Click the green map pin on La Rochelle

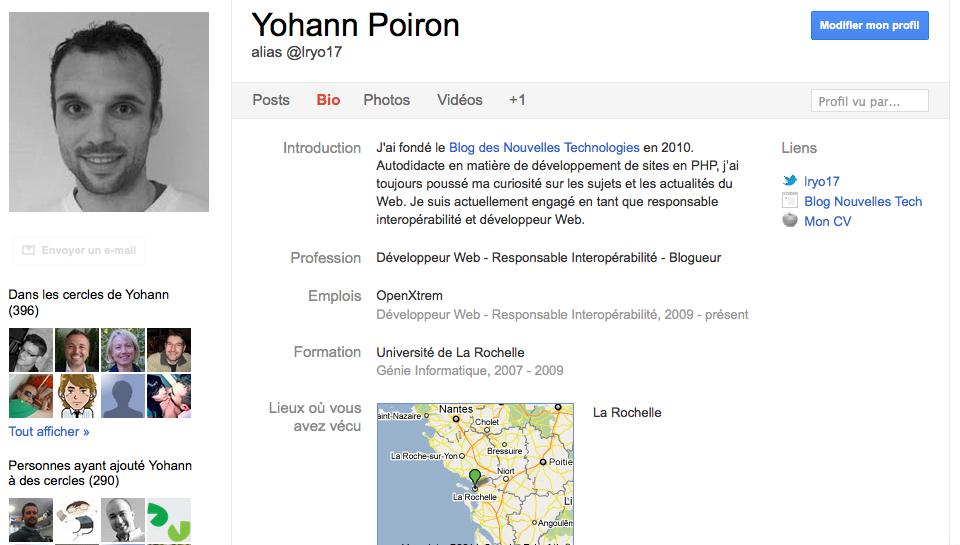pyautogui.click(x=475, y=478)
